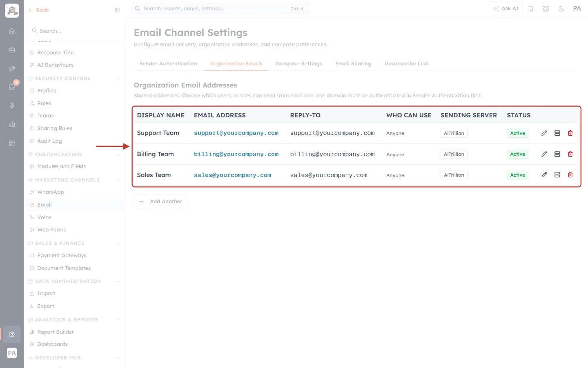Click the Ask AI button
Image resolution: width=588 pixels, height=368 pixels.
click(506, 9)
